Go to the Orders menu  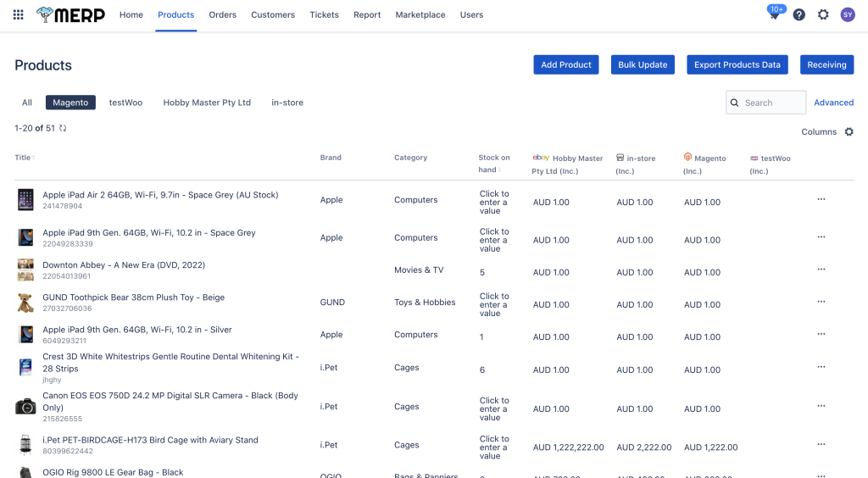223,14
